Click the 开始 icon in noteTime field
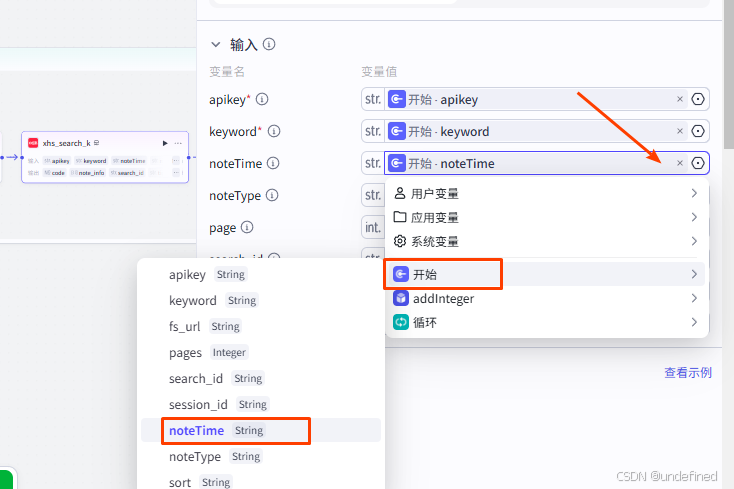 396,163
